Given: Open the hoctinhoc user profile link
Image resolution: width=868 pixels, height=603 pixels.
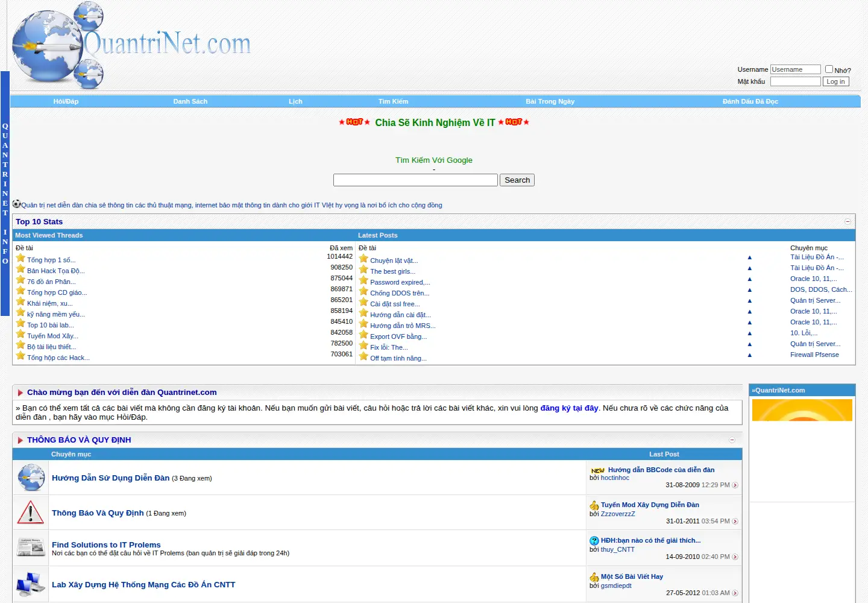Looking at the screenshot, I should coord(615,478).
